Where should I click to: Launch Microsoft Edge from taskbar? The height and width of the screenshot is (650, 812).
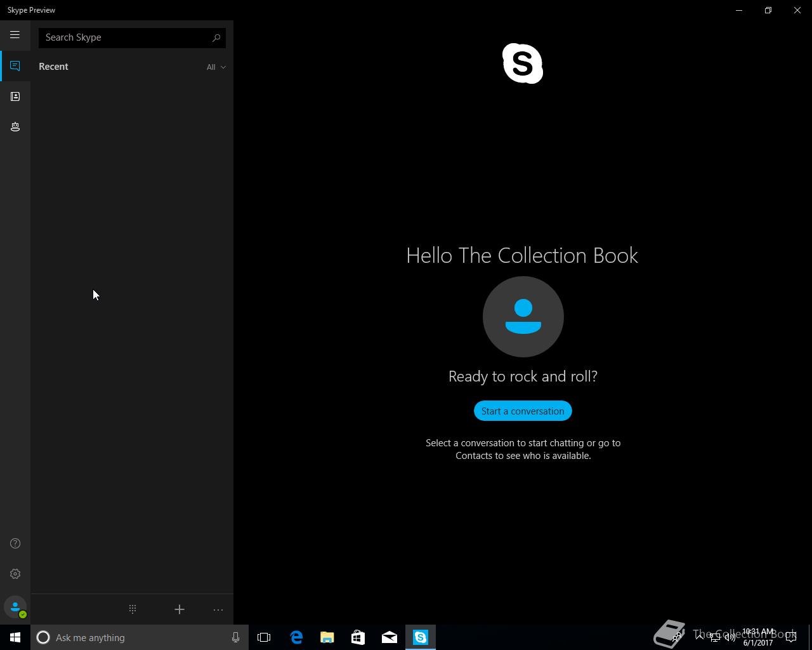(x=296, y=637)
